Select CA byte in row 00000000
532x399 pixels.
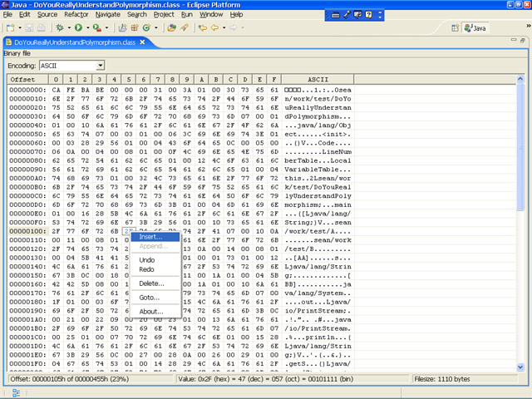tap(56, 90)
